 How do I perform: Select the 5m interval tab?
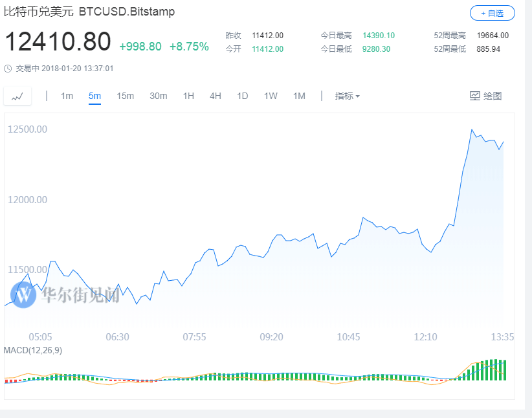(x=94, y=96)
